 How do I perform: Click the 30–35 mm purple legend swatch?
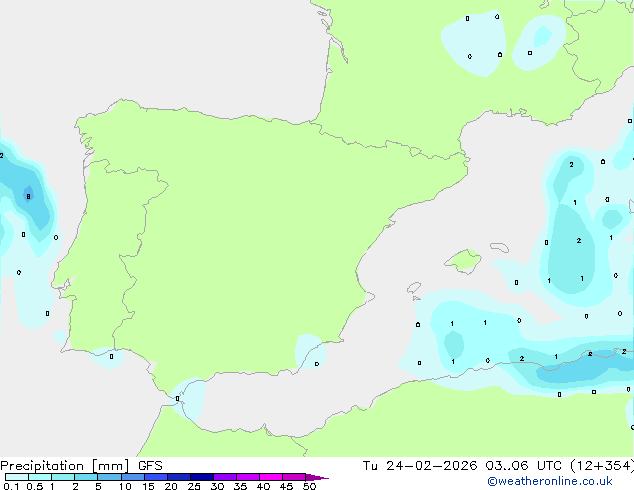click(225, 477)
